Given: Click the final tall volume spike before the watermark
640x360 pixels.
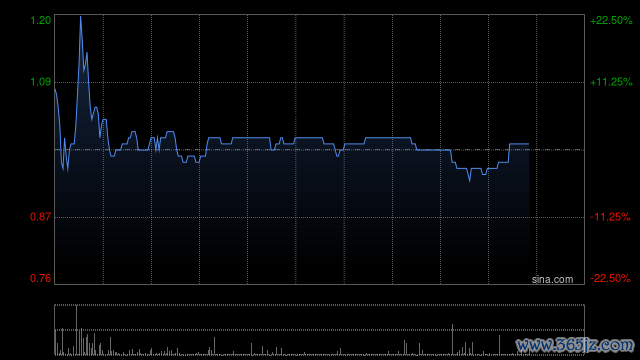Looking at the screenshot, I should click(x=499, y=345).
